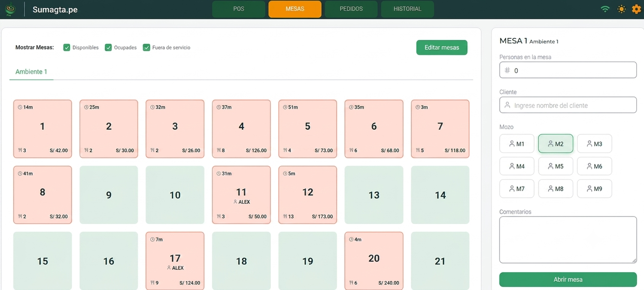
Task: Toggle the Fuera de servicio checkbox
Action: (x=146, y=47)
